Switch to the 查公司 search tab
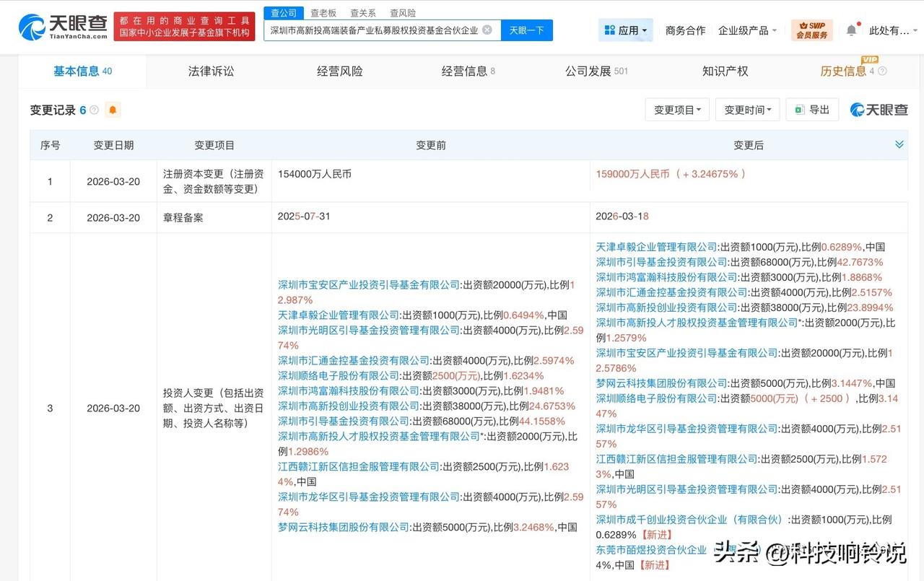Image resolution: width=924 pixels, height=581 pixels. click(284, 13)
